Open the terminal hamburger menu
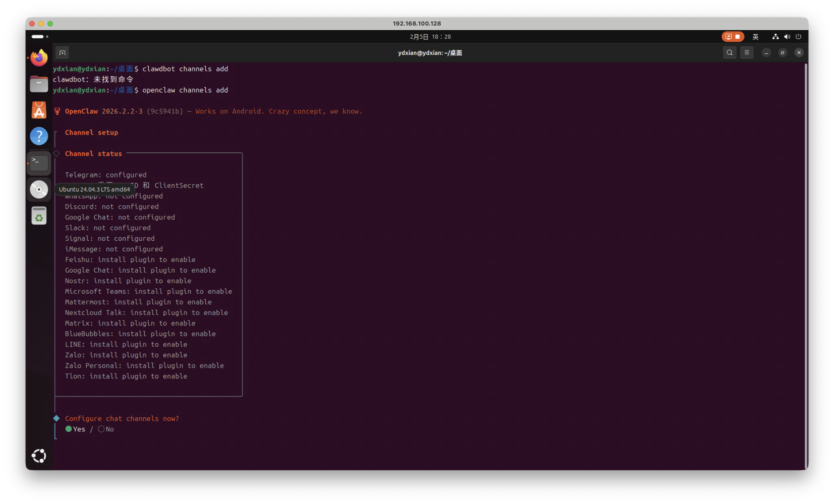Viewport: 834px width, 504px height. (747, 52)
